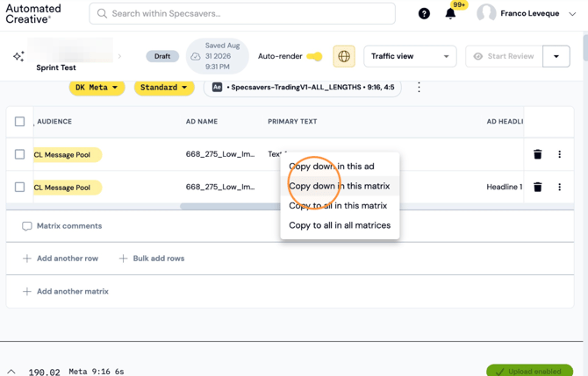Click Bulk add rows
Screen dimensions: 588x376
[x=152, y=259]
